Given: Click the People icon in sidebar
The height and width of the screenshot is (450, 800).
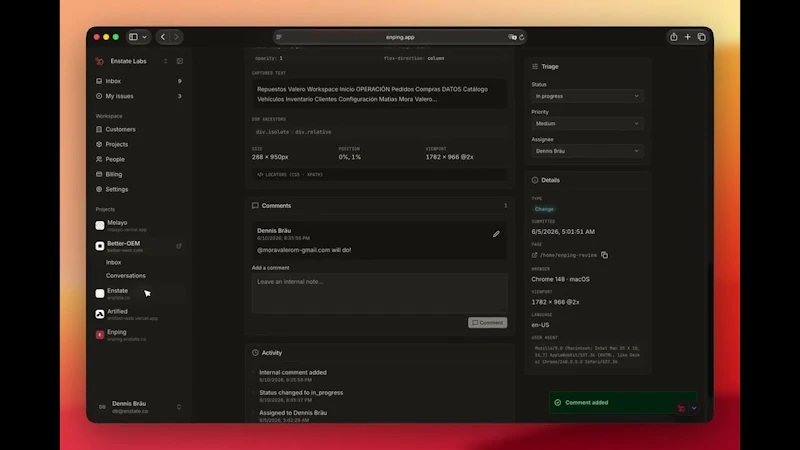Looking at the screenshot, I should coord(99,159).
